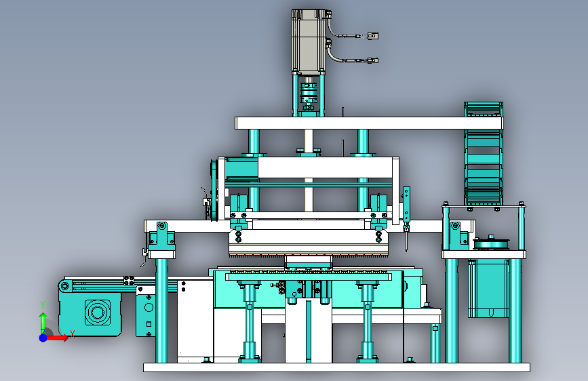
Task: Select the stepper motor under the right platform
Action: click(488, 288)
